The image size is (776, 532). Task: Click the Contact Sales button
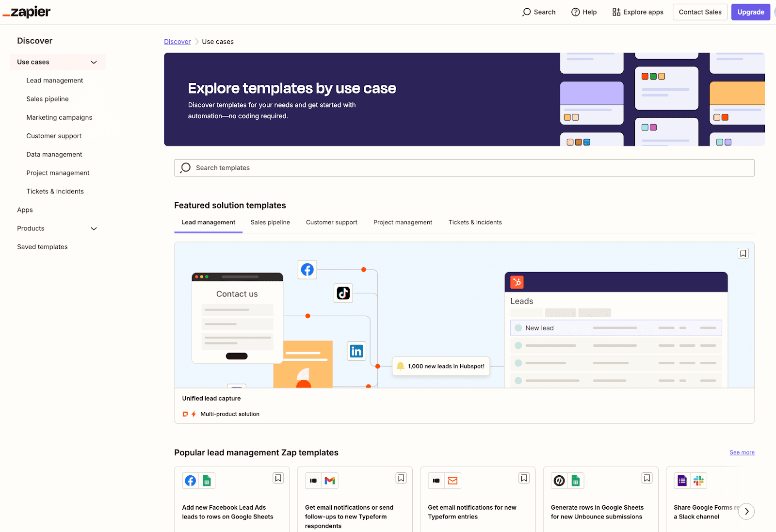pos(700,12)
